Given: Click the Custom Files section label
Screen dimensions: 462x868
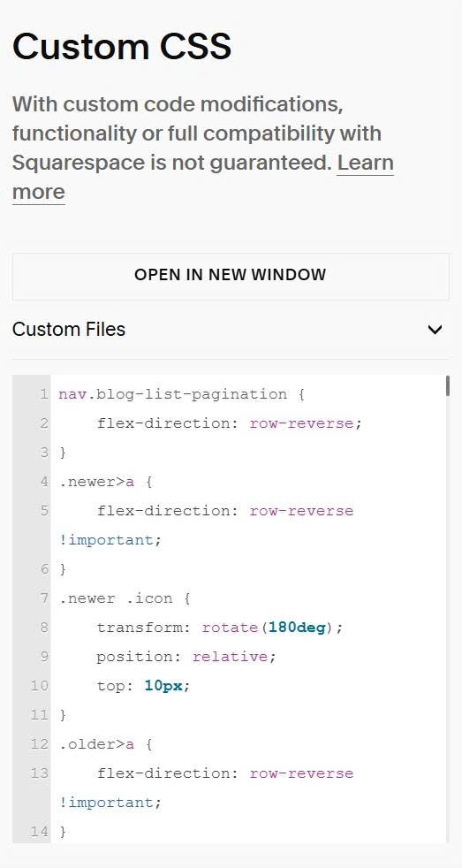Looking at the screenshot, I should [x=69, y=330].
